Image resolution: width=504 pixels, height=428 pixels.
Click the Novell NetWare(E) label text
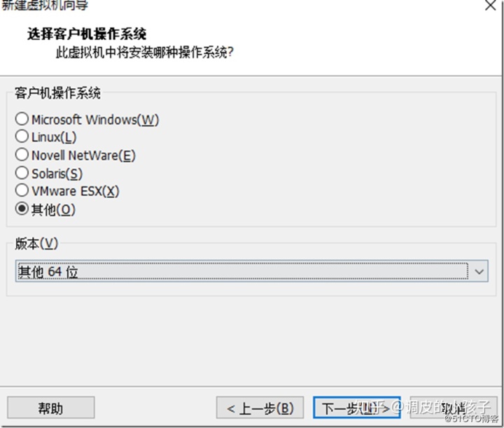coord(83,155)
